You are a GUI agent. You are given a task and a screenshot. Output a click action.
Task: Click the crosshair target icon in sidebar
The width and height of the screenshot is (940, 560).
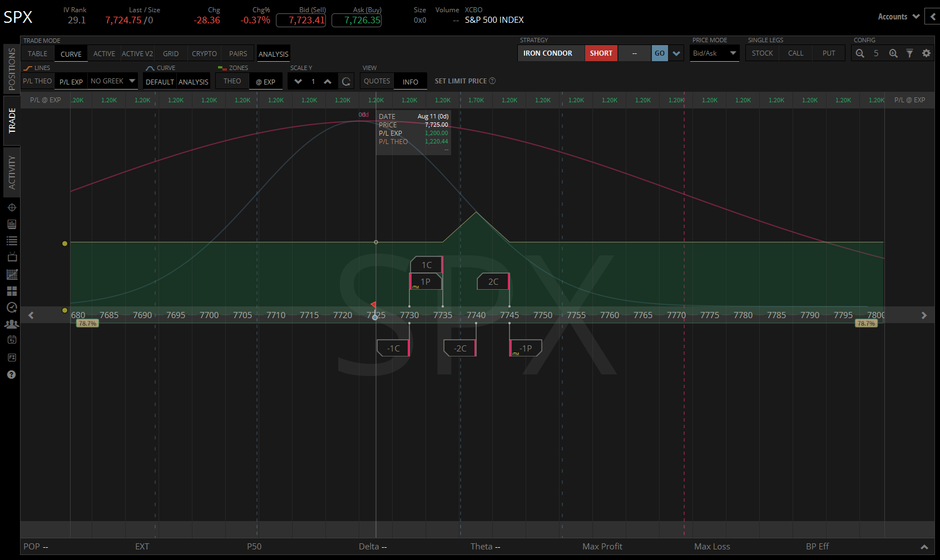tap(12, 207)
